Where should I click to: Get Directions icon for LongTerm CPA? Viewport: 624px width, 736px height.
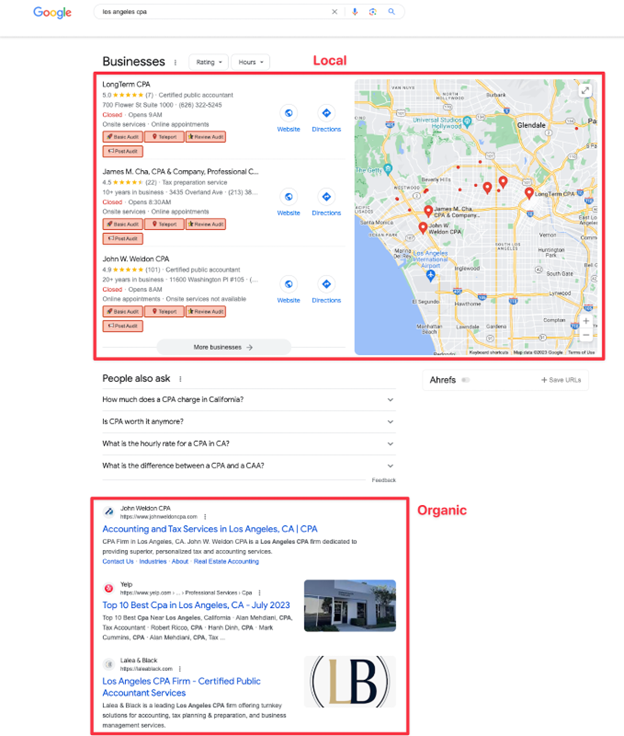[x=326, y=113]
